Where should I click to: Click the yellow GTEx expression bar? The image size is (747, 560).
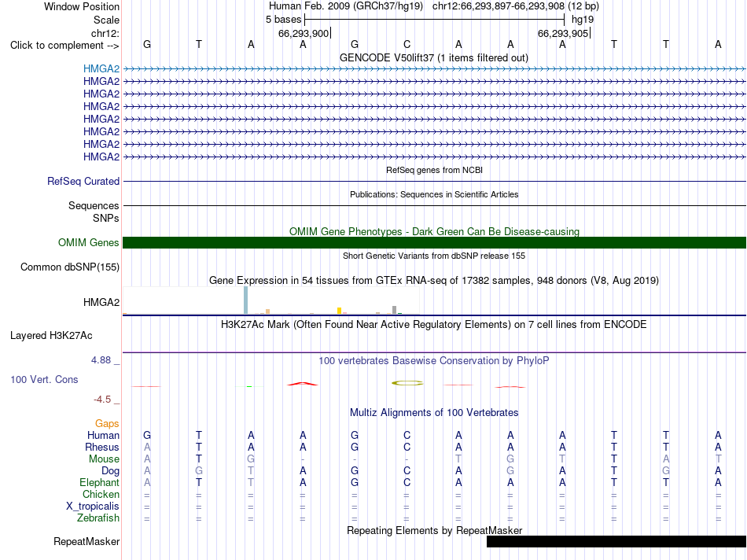tap(339, 311)
